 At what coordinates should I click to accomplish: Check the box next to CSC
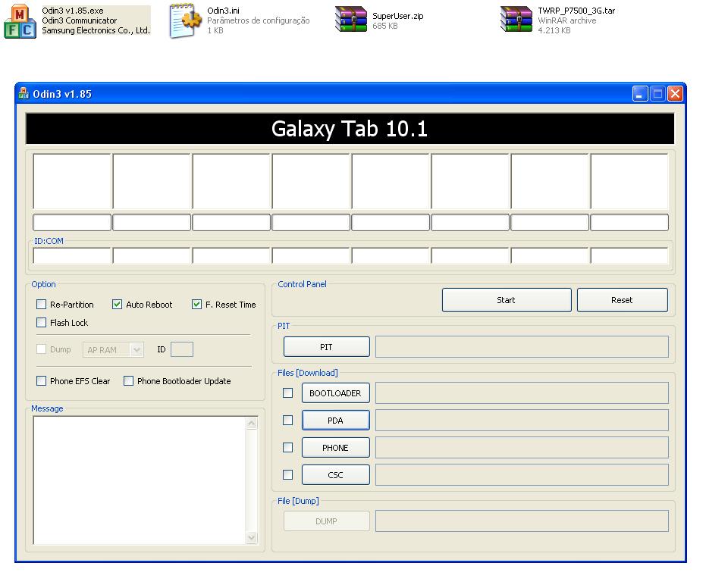point(287,474)
